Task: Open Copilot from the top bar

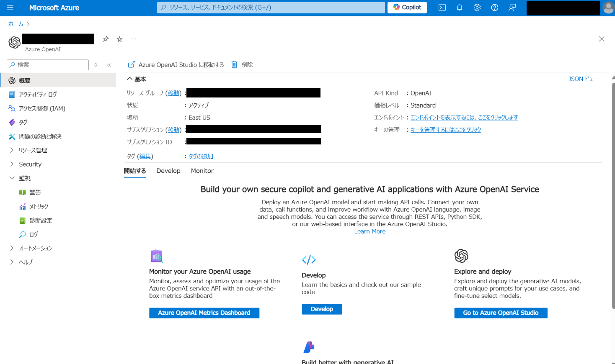Action: 406,8
